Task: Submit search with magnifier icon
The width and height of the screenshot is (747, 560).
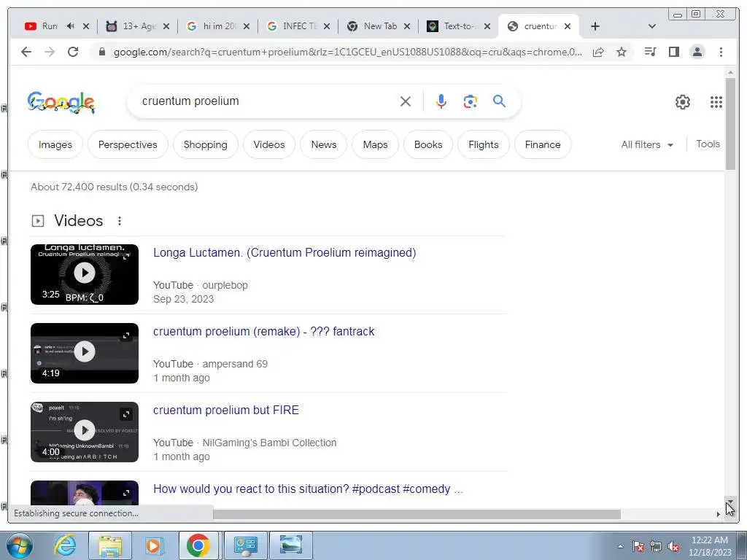Action: coord(499,101)
